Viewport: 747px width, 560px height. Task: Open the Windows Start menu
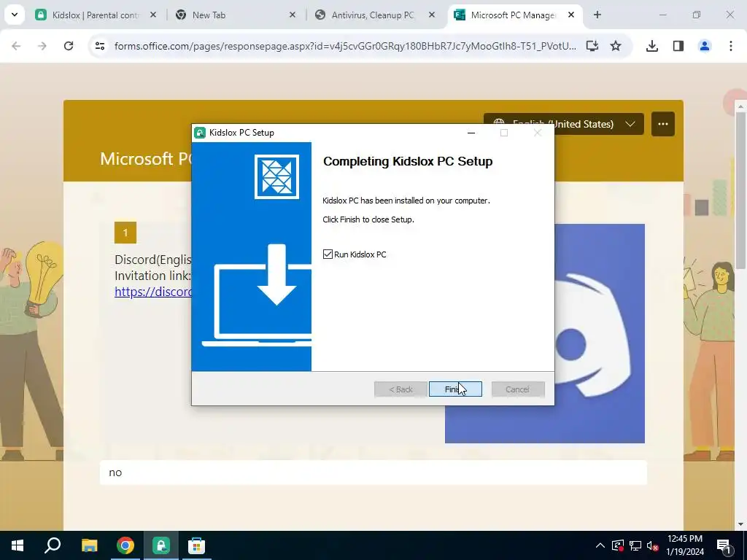click(x=18, y=545)
